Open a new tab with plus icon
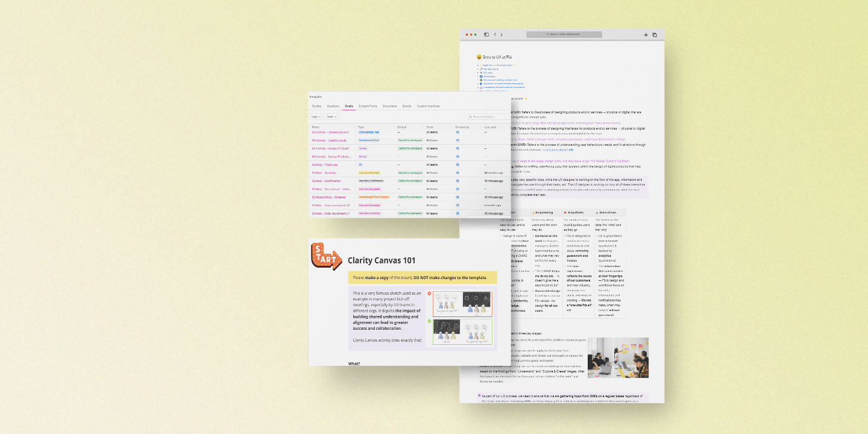868x434 pixels. pos(646,35)
